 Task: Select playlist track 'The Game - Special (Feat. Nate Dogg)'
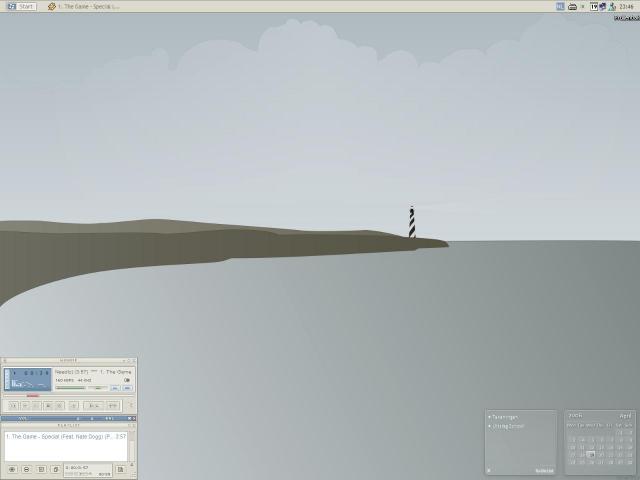coord(66,436)
